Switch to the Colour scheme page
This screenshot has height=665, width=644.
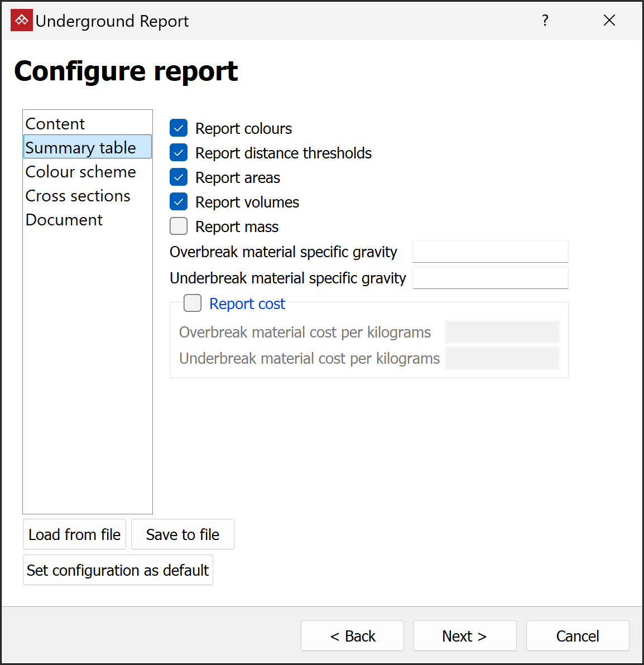point(81,172)
